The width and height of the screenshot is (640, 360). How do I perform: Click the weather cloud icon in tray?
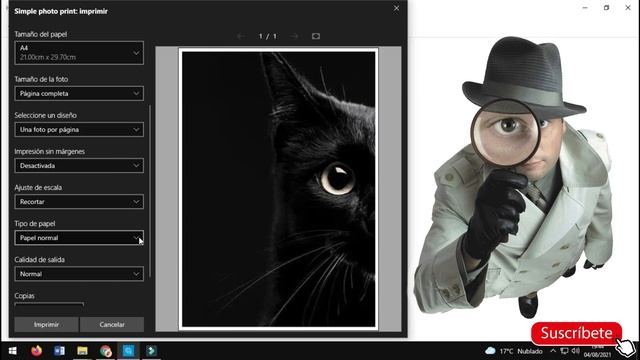pos(490,351)
